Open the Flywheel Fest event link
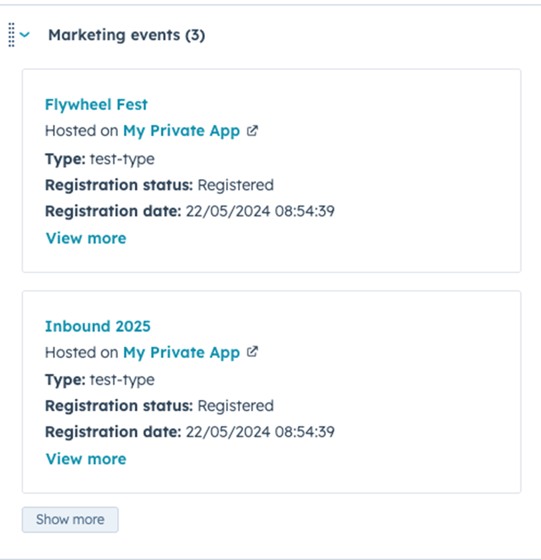The width and height of the screenshot is (541, 560). coord(96,105)
